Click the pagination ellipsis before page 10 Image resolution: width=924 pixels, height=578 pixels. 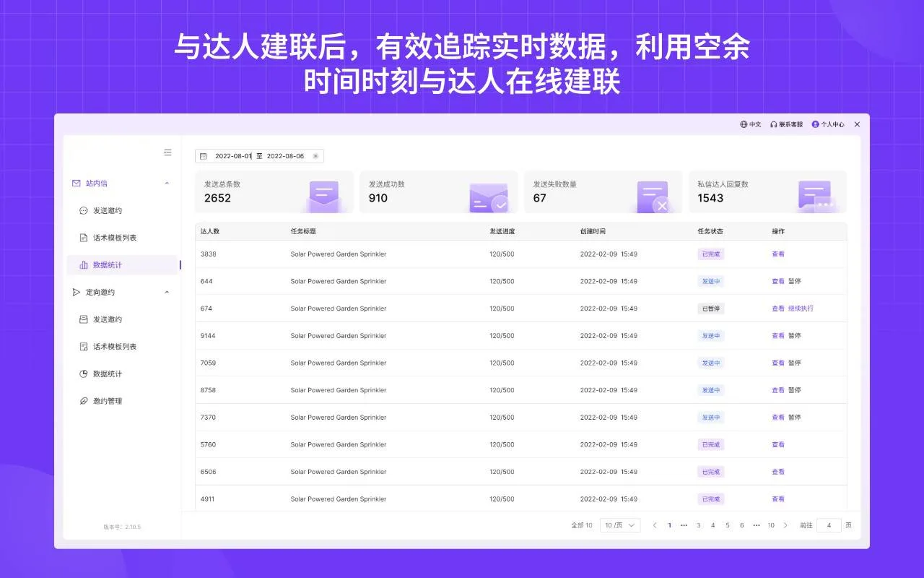(757, 525)
